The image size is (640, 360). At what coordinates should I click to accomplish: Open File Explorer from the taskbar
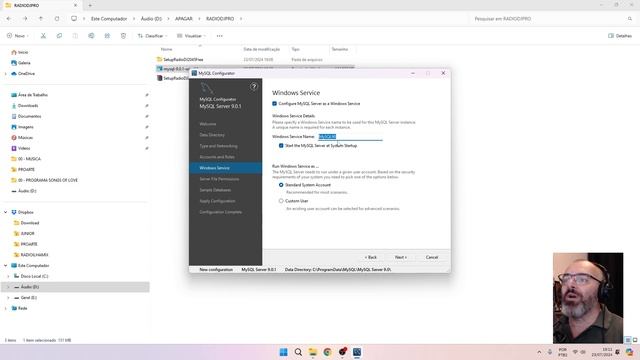pyautogui.click(x=313, y=352)
